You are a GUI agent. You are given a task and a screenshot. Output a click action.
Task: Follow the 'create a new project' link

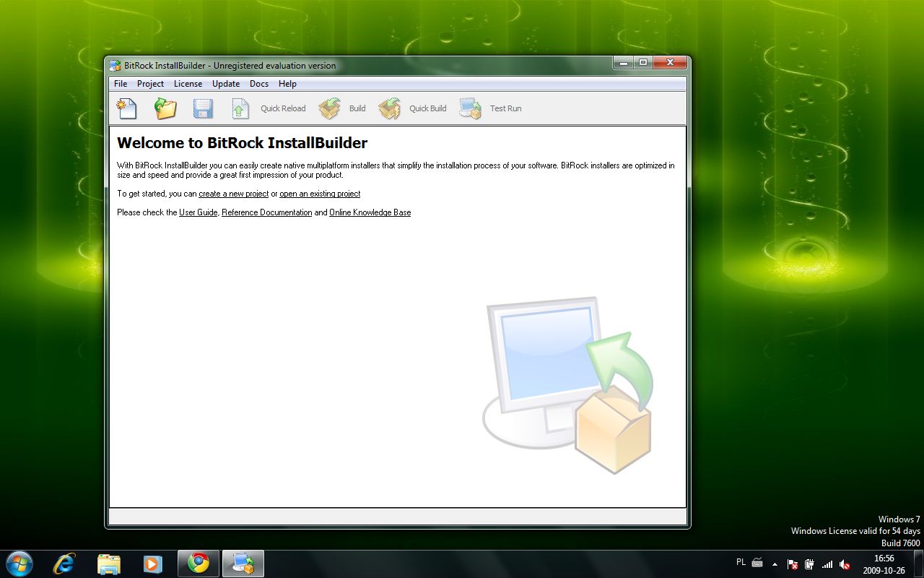coord(234,194)
